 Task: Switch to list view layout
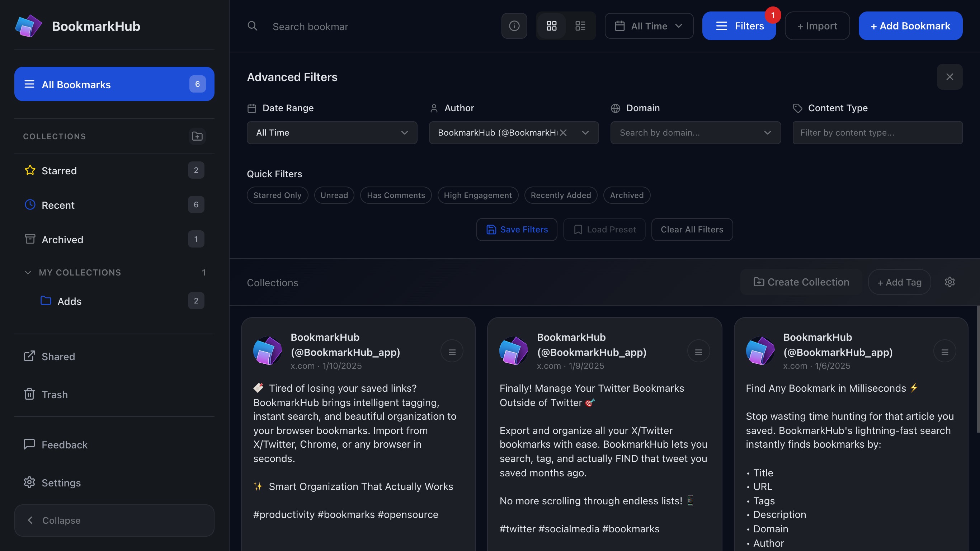click(x=580, y=26)
